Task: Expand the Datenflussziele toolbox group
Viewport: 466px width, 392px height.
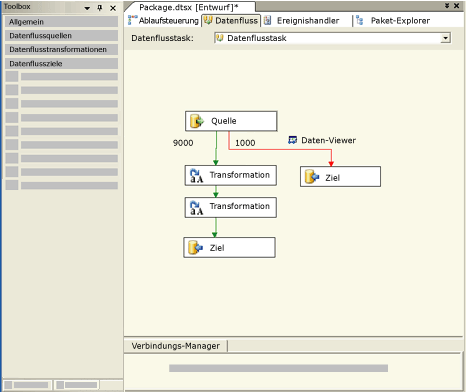Action: click(x=61, y=63)
